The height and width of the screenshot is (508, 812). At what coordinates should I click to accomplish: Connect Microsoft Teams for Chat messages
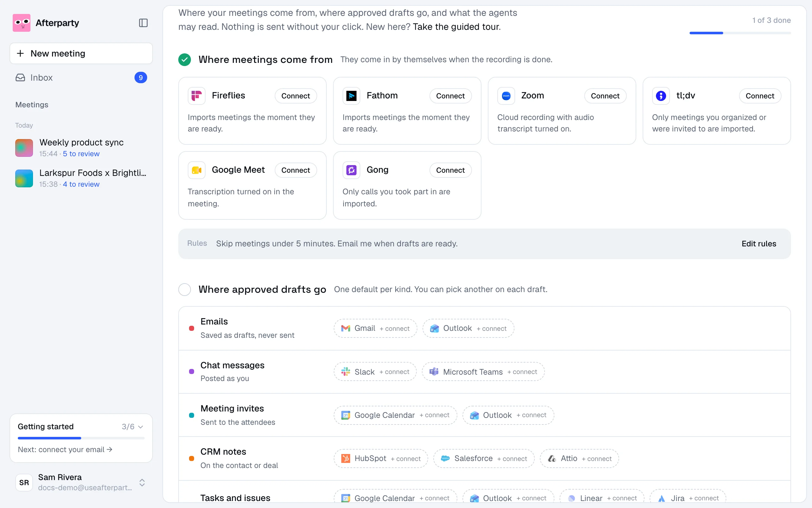483,371
